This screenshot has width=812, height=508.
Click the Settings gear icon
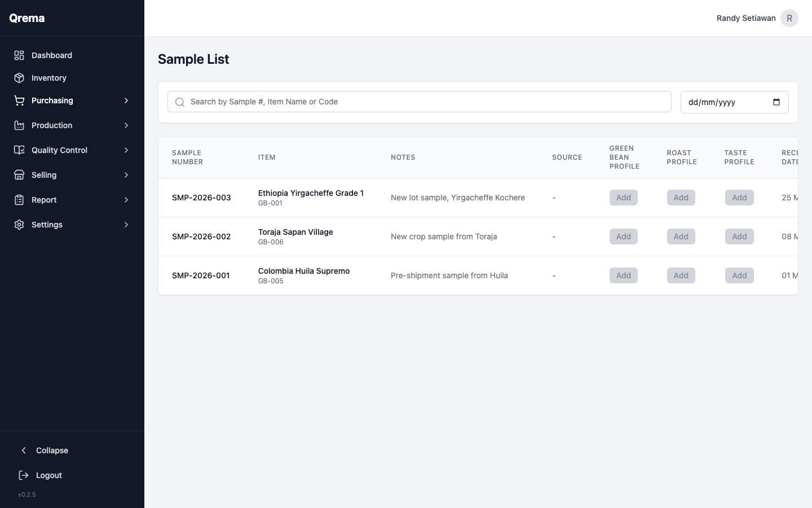coord(19,225)
